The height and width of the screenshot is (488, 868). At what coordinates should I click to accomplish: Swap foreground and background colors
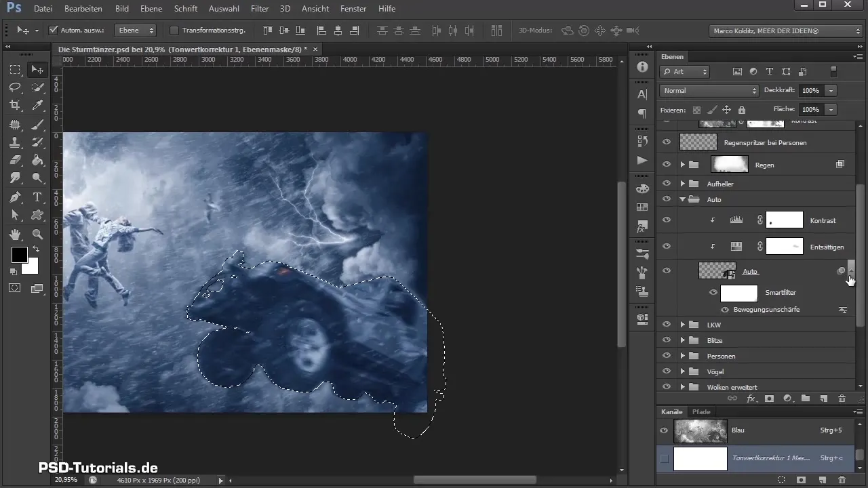coord(37,249)
